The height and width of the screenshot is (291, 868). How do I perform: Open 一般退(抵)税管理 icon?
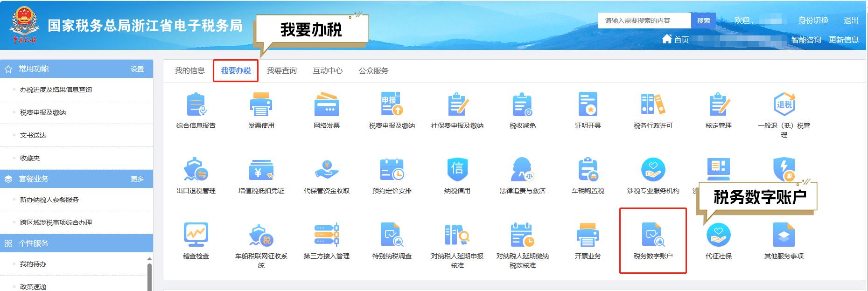(x=784, y=104)
